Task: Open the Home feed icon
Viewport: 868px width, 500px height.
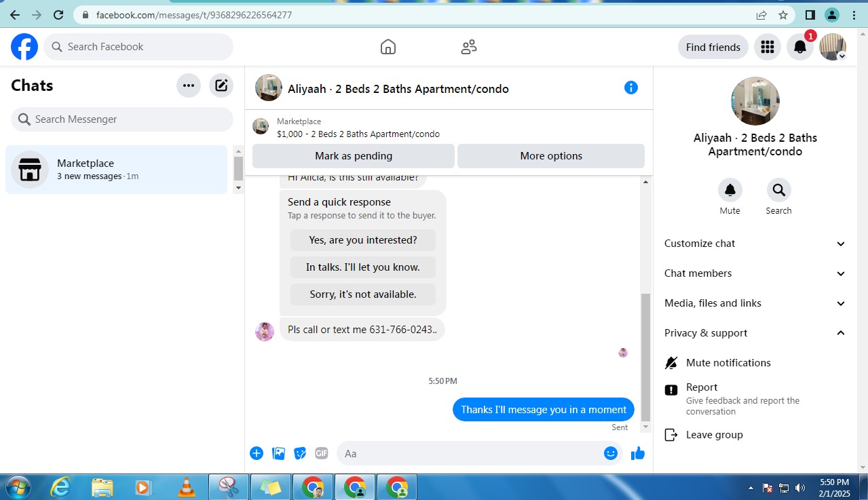Action: [388, 47]
